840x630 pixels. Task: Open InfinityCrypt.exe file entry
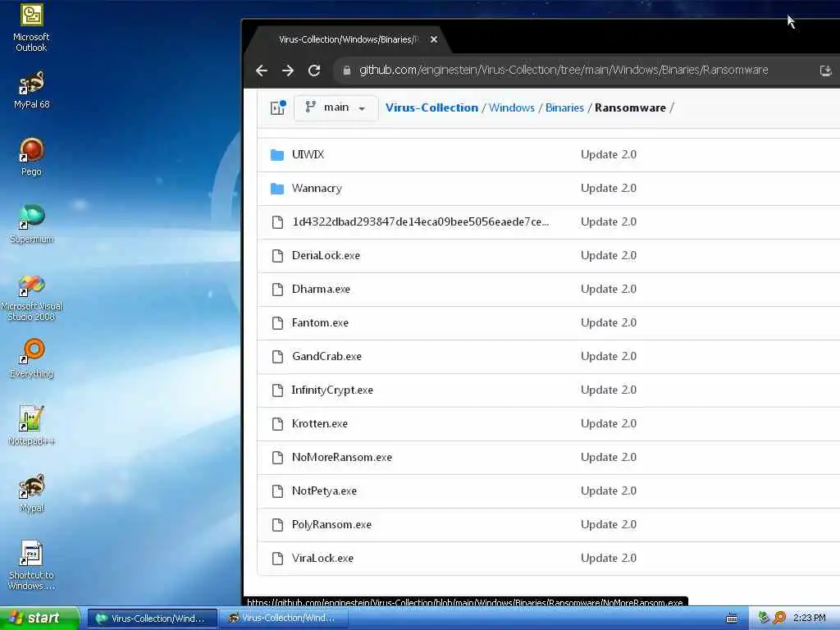332,390
